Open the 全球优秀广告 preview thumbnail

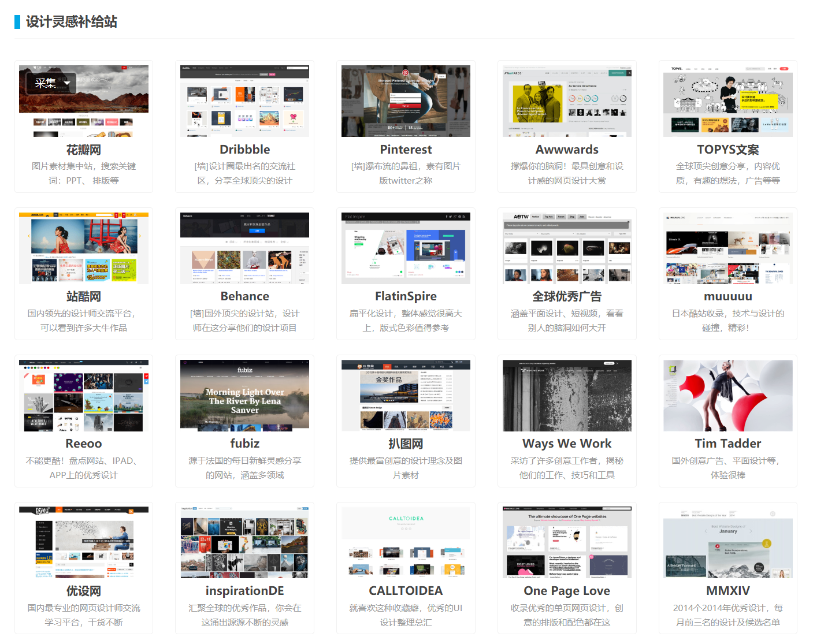[x=567, y=248]
